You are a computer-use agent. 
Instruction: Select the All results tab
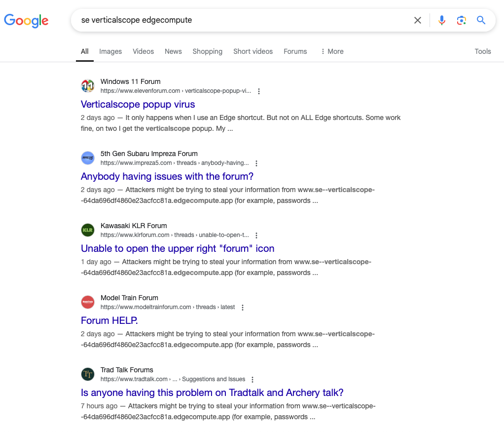(84, 51)
